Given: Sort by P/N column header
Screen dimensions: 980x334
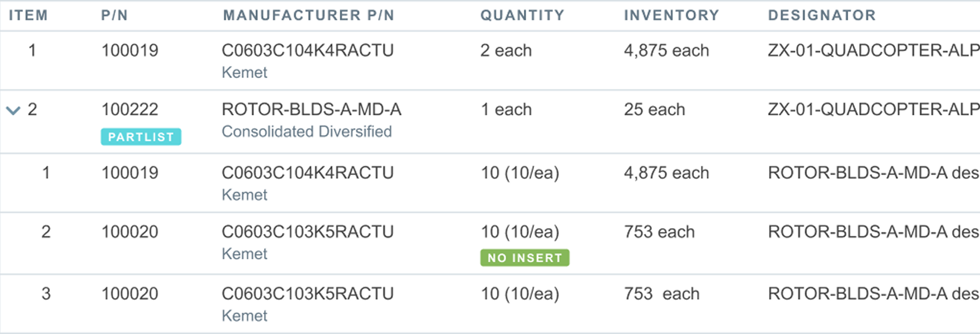Looking at the screenshot, I should (x=115, y=15).
